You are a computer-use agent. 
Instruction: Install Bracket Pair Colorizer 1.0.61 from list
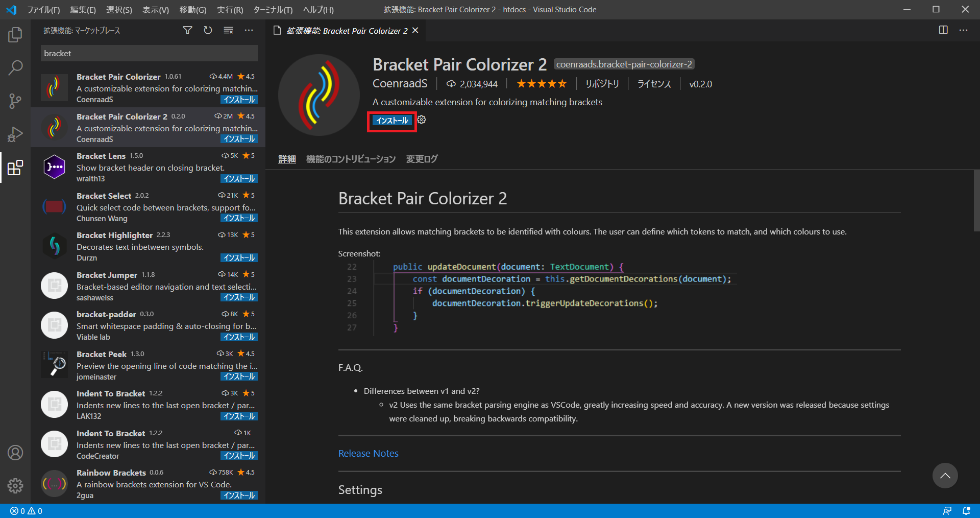click(239, 100)
